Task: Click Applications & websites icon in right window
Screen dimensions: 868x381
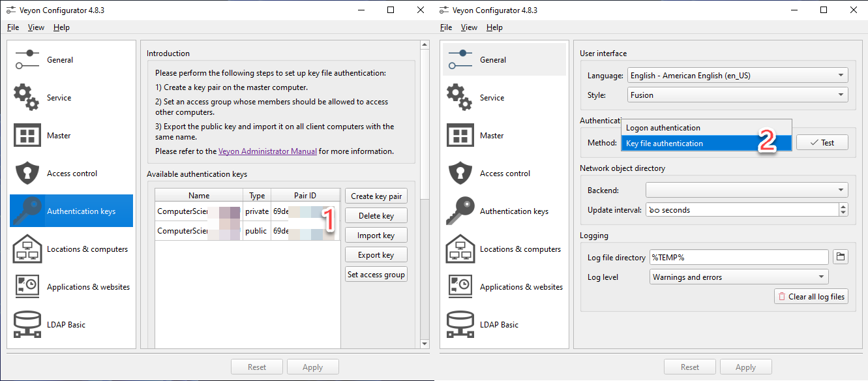Action: click(460, 286)
